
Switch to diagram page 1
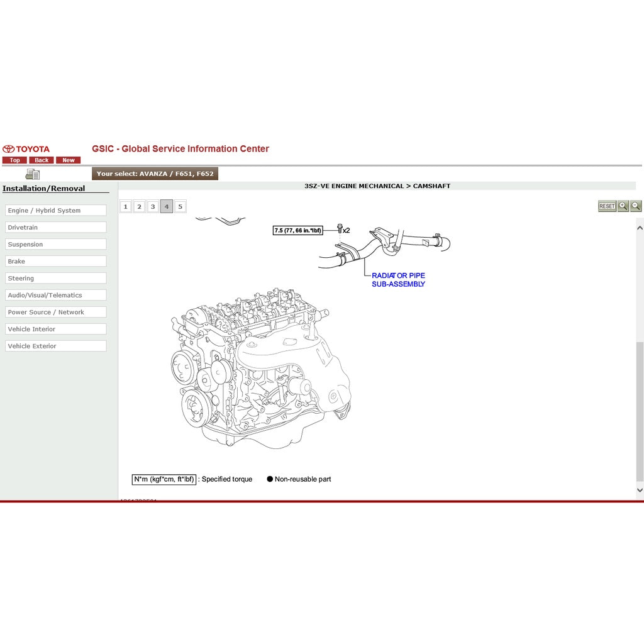[125, 206]
